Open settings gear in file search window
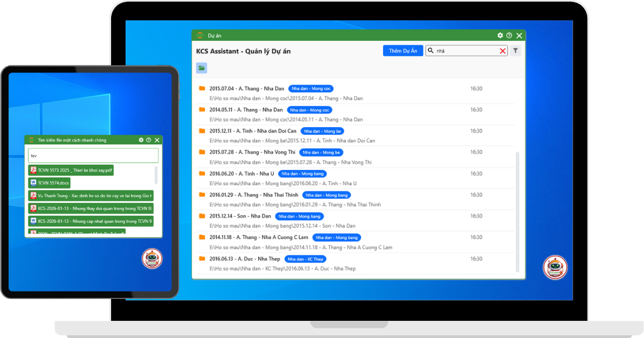Image resolution: width=644 pixels, height=338 pixels. (141, 140)
